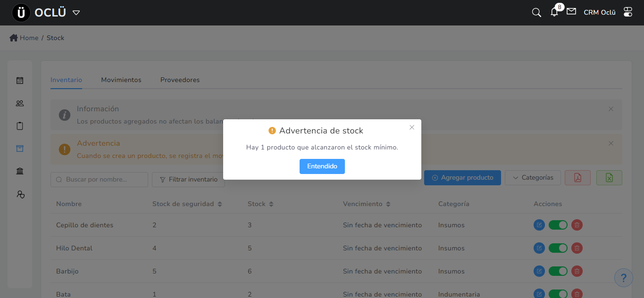The width and height of the screenshot is (644, 298).
Task: Click the CRM Oclü account label
Action: pyautogui.click(x=600, y=13)
